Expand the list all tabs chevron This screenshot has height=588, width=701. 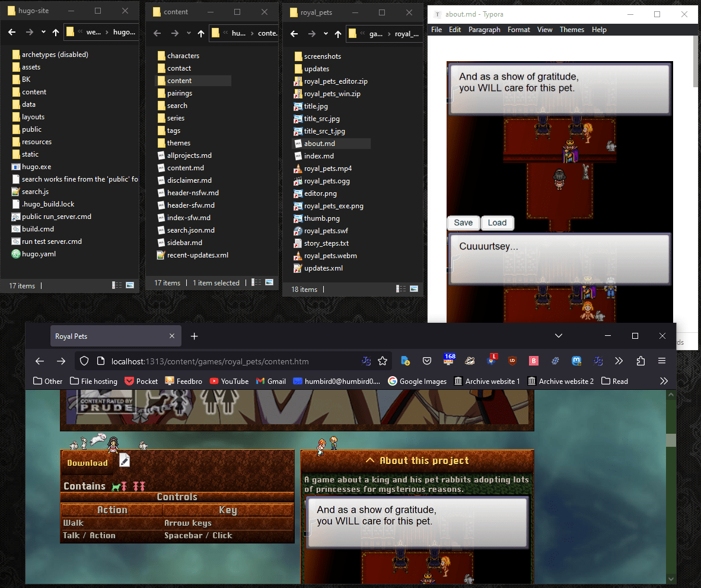click(x=558, y=336)
